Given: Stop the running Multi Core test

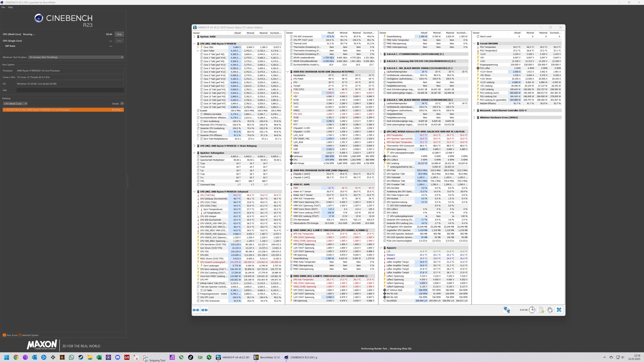Looking at the screenshot, I should coord(119,34).
